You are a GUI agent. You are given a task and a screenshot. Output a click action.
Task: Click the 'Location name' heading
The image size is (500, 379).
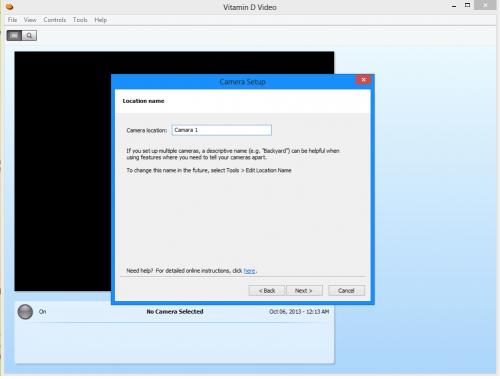[143, 101]
